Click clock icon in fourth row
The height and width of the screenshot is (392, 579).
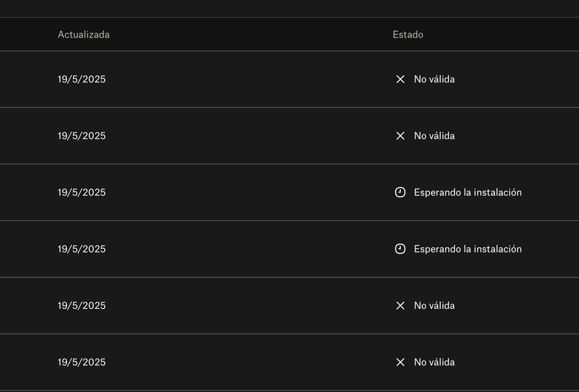pos(400,249)
